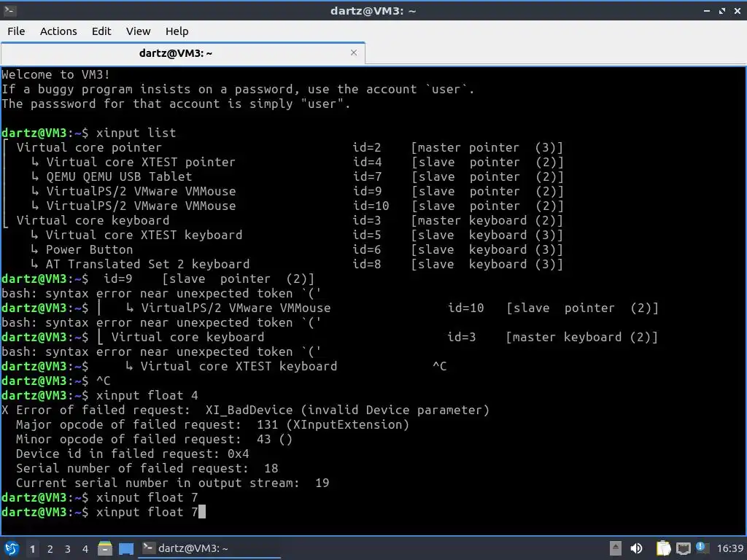
Task: Click 'Welcome to VM3!' line
Action: pos(55,75)
